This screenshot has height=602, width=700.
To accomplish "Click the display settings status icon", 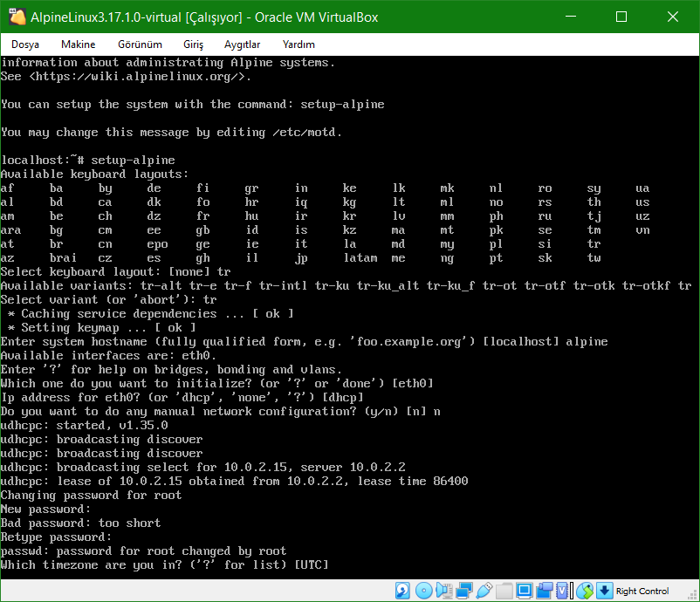I will click(524, 591).
